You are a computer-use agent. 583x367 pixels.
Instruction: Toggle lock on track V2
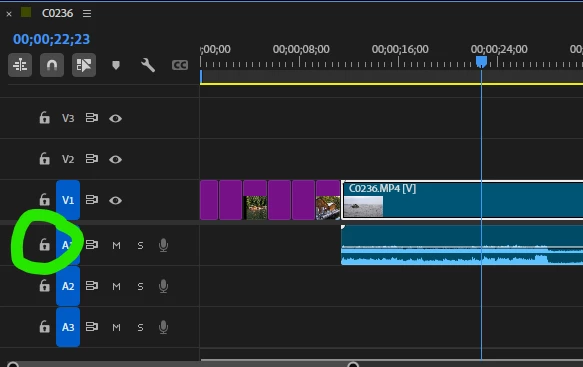point(45,159)
